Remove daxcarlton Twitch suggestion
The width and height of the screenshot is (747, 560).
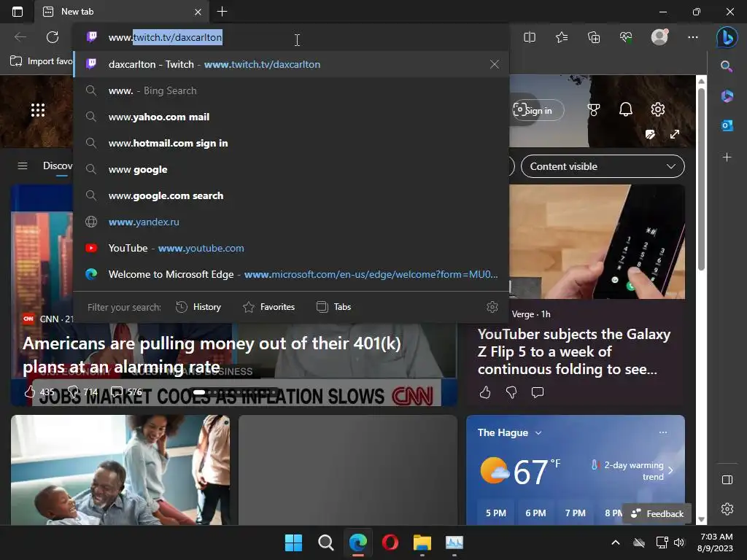(x=495, y=64)
